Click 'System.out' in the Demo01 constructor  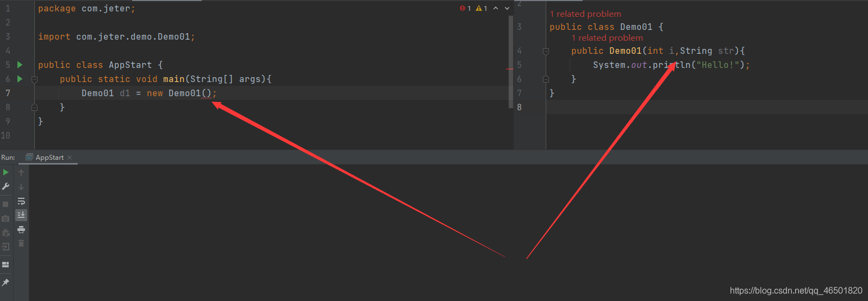620,65
